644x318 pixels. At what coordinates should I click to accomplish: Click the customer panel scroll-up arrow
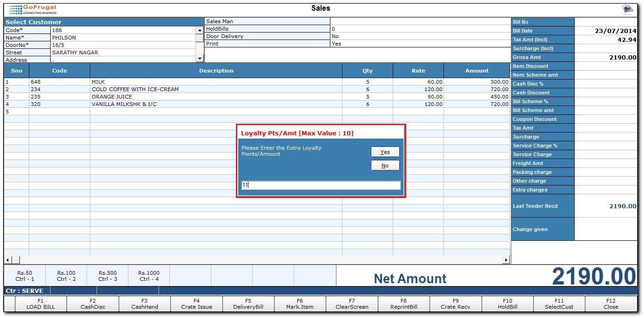[200, 30]
